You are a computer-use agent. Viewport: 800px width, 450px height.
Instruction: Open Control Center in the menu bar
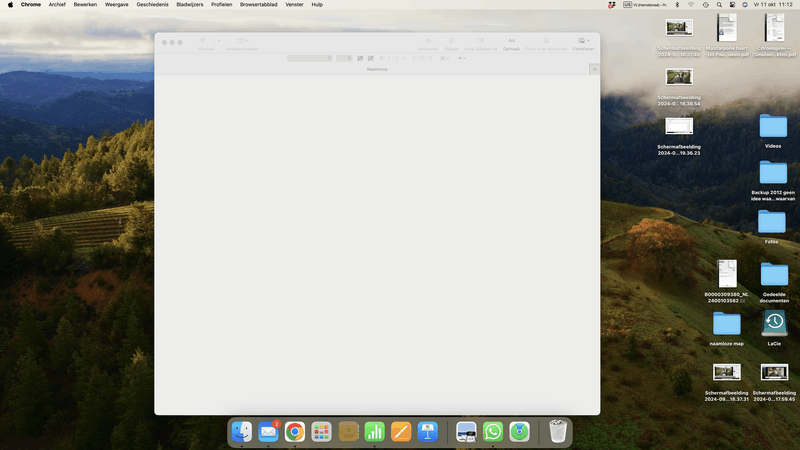point(732,5)
